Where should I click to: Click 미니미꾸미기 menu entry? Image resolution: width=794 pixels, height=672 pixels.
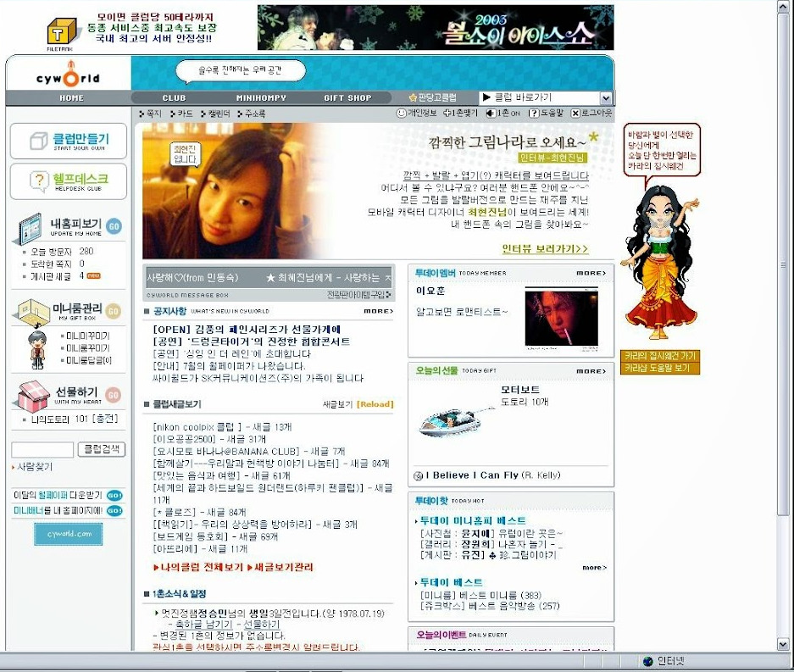pyautogui.click(x=88, y=336)
